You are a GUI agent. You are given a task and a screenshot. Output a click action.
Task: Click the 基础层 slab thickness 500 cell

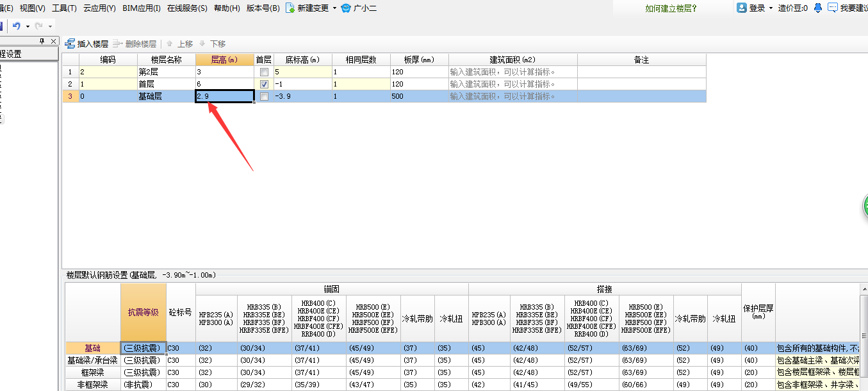(x=419, y=96)
